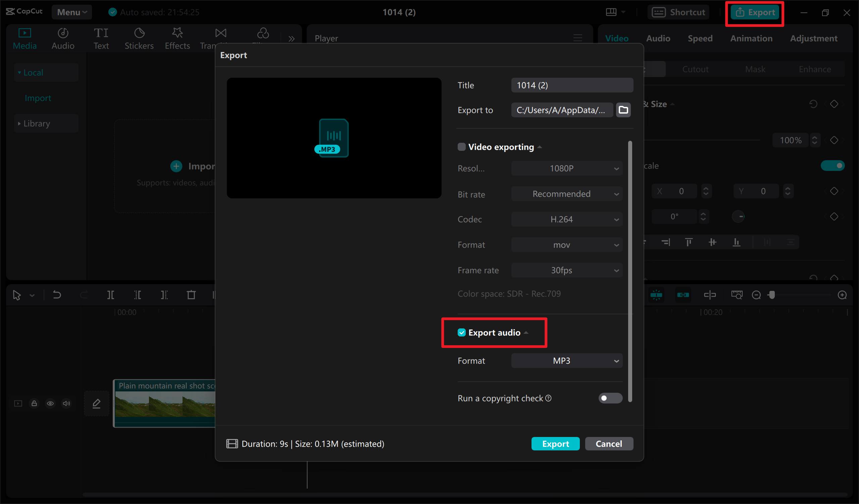Open the Stickers panel
The image size is (859, 504).
139,38
